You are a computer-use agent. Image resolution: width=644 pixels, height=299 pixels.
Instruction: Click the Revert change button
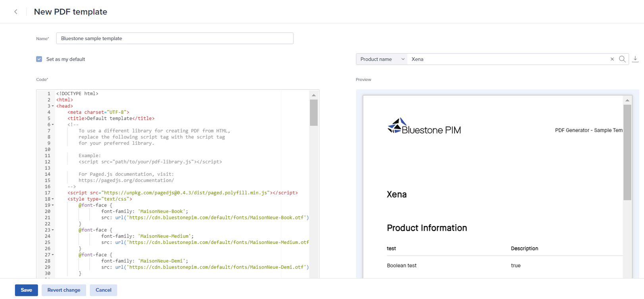click(63, 290)
